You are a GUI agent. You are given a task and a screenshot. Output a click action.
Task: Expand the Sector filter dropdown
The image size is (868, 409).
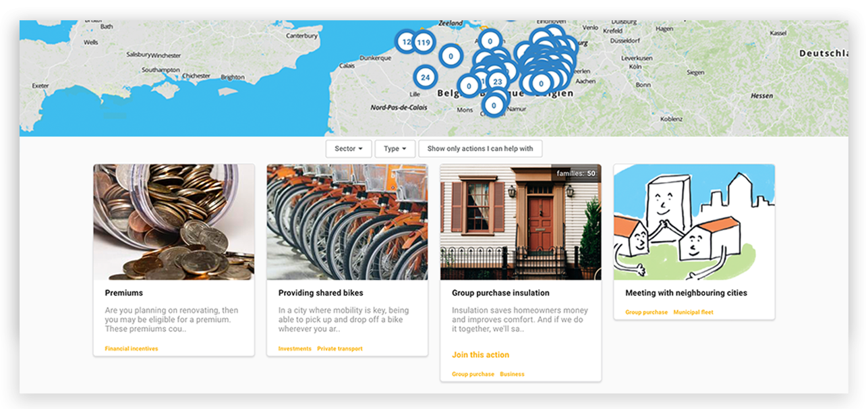349,148
